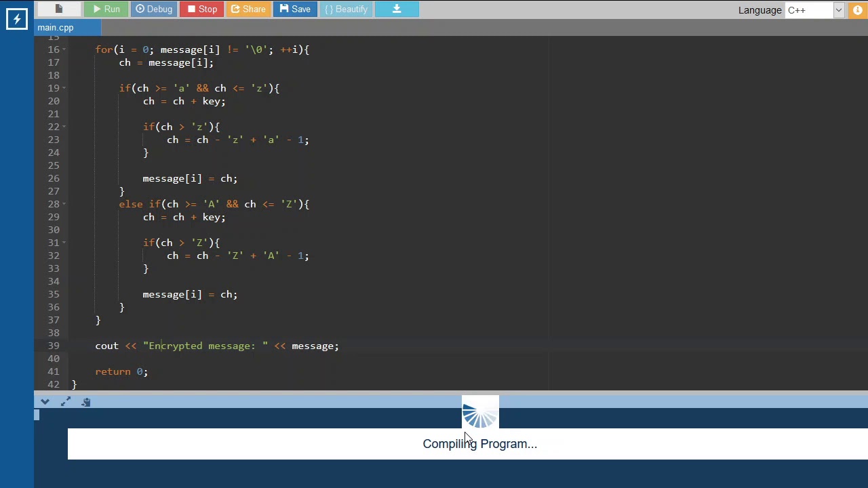Share the code

click(x=248, y=9)
